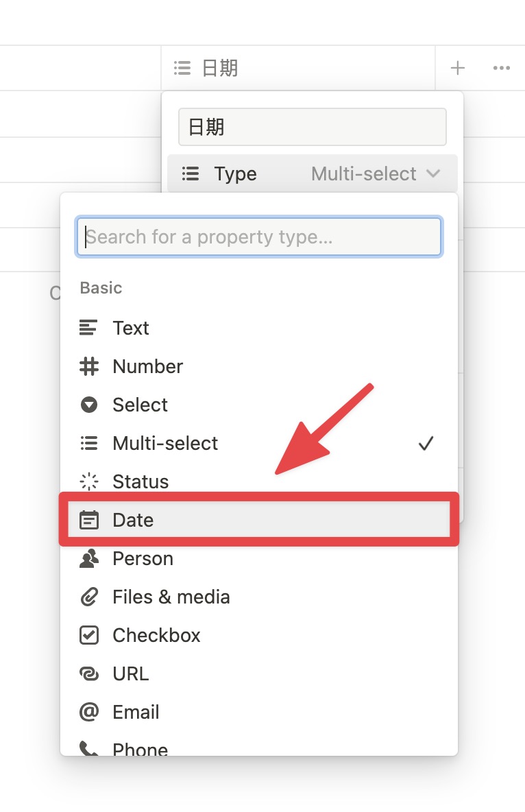This screenshot has height=812, width=525.
Task: Click the checkmark beside Multi-select
Action: (x=426, y=443)
